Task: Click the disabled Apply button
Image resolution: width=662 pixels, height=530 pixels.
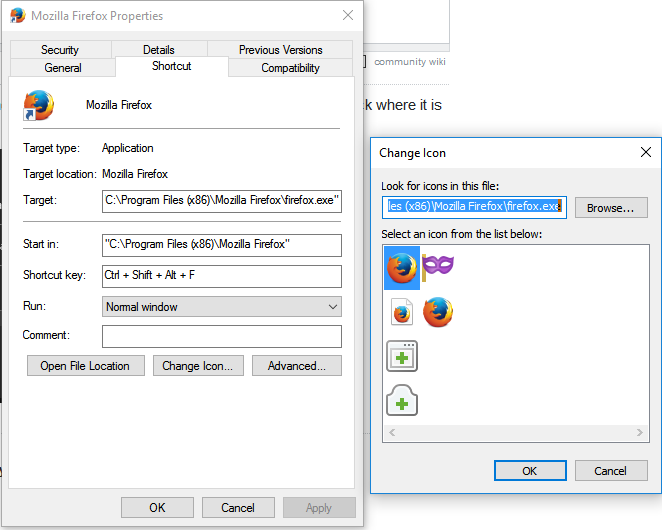Action: (319, 507)
